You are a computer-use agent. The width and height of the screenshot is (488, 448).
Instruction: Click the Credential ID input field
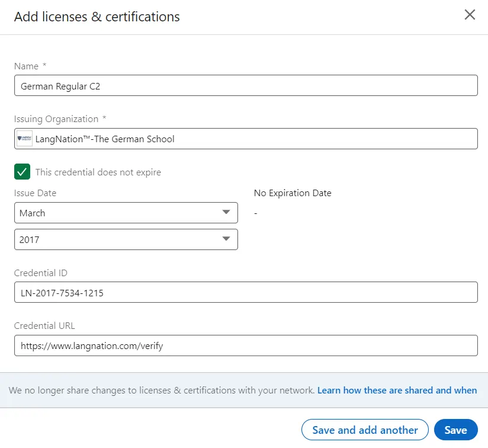pos(246,292)
